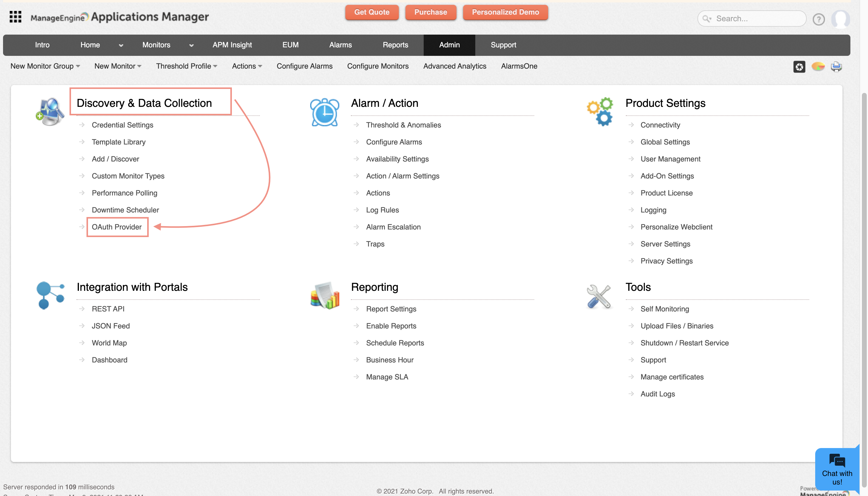Open User Management settings link
Screen dimensions: 868x496
[x=670, y=159]
